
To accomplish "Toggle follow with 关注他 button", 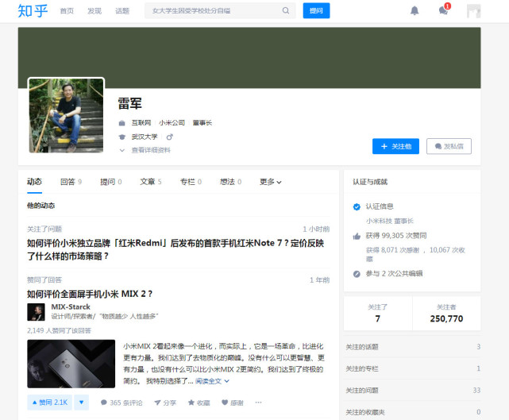I will point(395,146).
